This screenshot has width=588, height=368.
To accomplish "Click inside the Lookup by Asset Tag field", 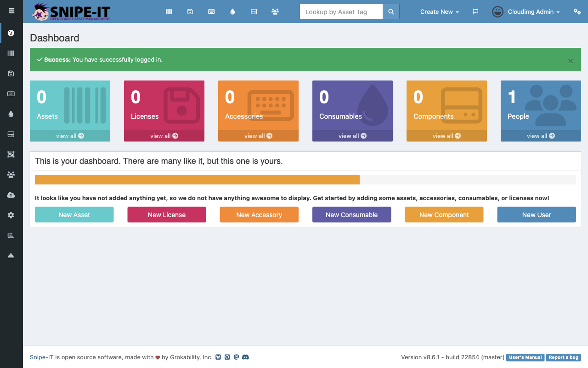I will [341, 11].
